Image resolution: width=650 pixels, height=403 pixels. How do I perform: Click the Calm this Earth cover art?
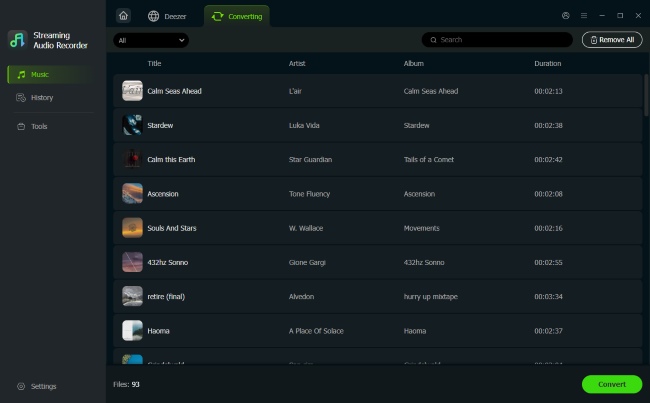pos(132,159)
